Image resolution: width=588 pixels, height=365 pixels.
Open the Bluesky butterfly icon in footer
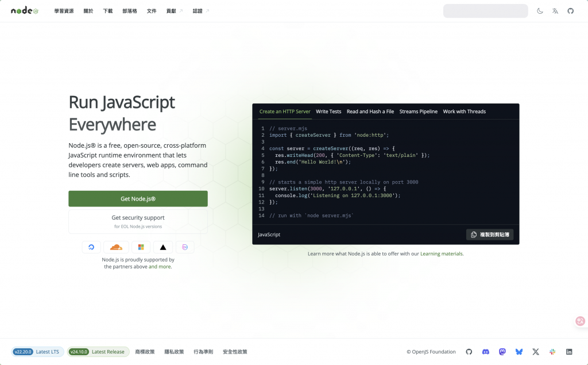click(519, 352)
